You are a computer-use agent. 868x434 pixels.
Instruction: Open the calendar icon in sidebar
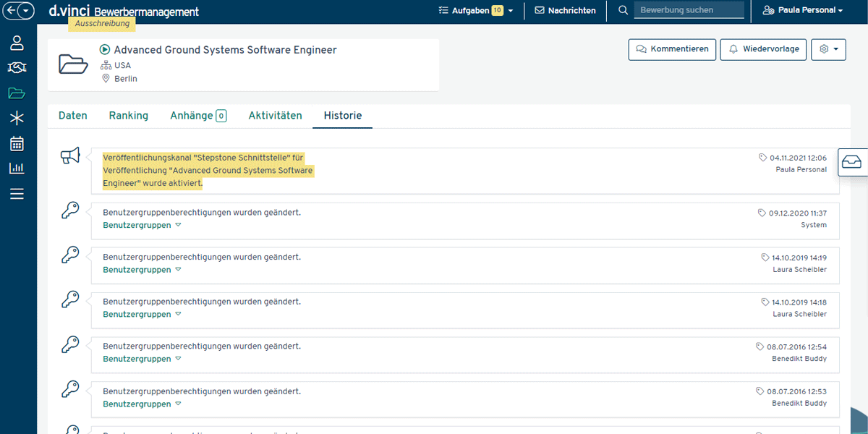click(17, 143)
